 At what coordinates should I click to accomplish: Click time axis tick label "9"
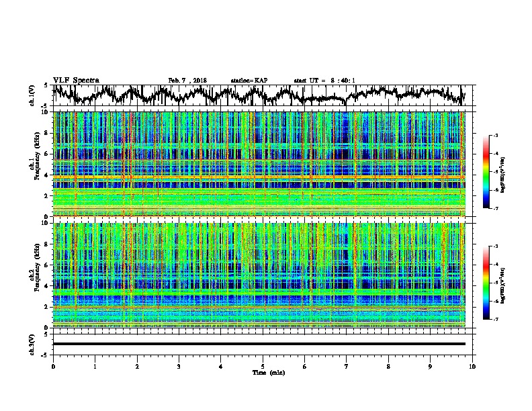coord(430,367)
